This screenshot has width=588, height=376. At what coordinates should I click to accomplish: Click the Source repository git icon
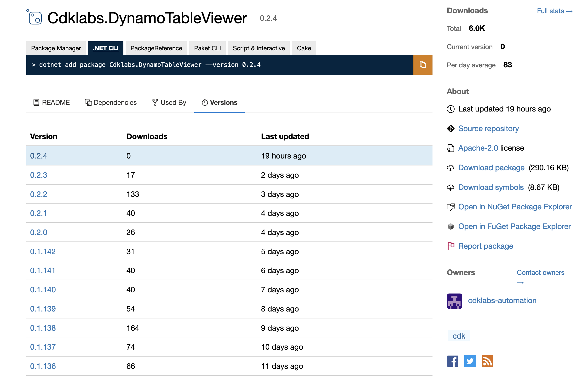(x=450, y=129)
